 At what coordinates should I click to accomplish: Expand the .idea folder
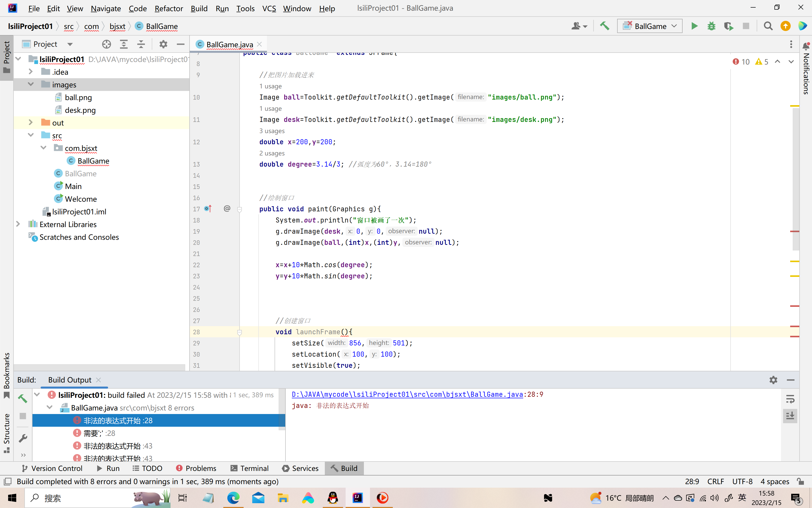coord(30,72)
